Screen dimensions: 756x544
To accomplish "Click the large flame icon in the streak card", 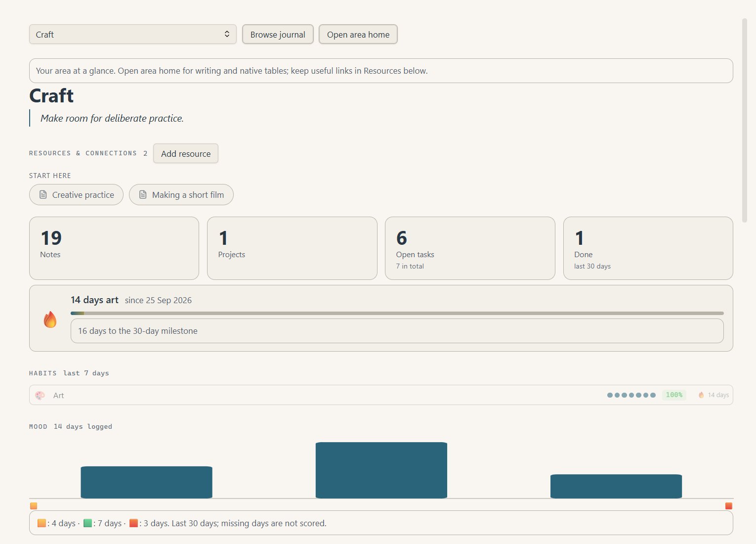I will pyautogui.click(x=50, y=319).
